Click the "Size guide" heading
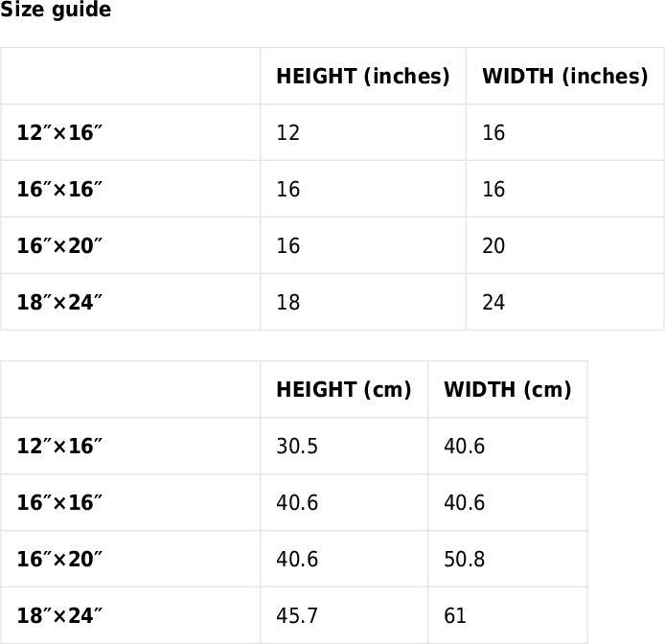Image resolution: width=665 pixels, height=644 pixels. [56, 11]
